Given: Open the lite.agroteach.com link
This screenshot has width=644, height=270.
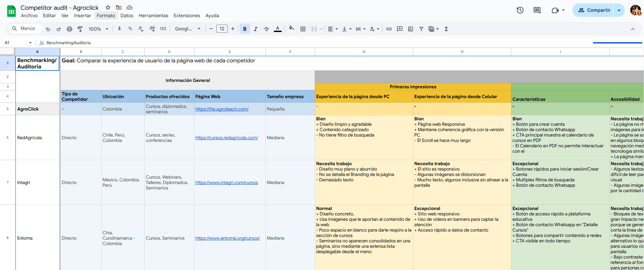Looking at the screenshot, I should coord(222,109).
